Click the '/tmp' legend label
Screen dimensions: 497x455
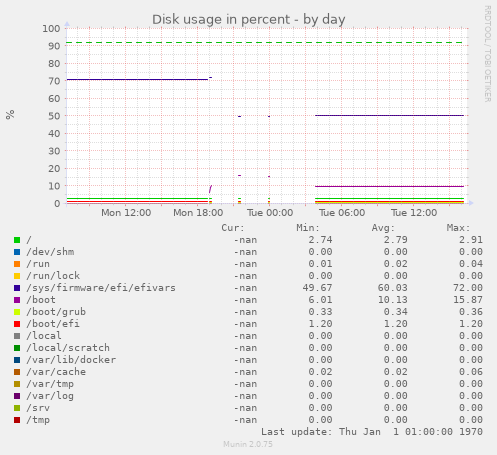[38, 420]
